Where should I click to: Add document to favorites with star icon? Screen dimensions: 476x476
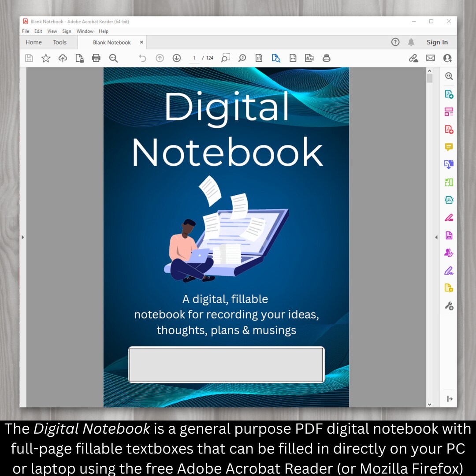(x=46, y=58)
